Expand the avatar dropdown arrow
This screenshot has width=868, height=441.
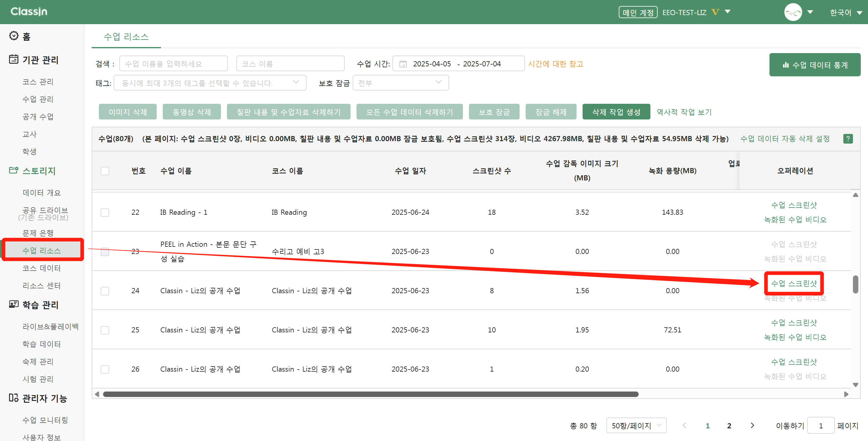click(x=810, y=12)
